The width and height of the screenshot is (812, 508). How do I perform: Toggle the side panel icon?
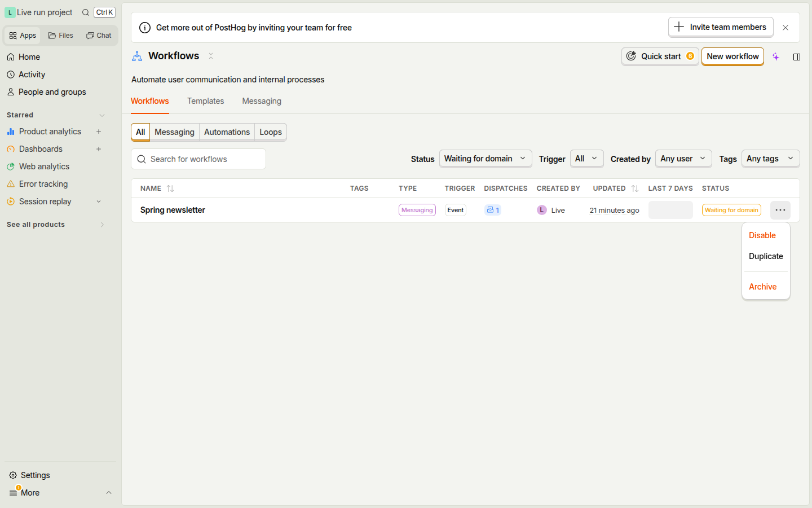tap(797, 56)
